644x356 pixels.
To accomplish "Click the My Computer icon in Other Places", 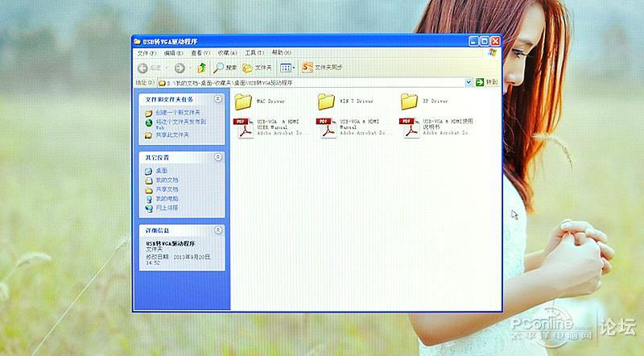I will 149,199.
